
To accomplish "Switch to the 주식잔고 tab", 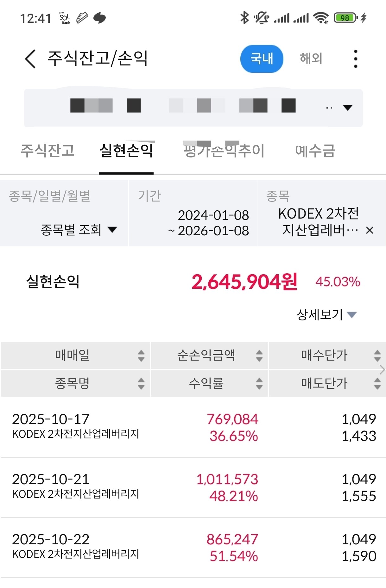I will [x=47, y=151].
